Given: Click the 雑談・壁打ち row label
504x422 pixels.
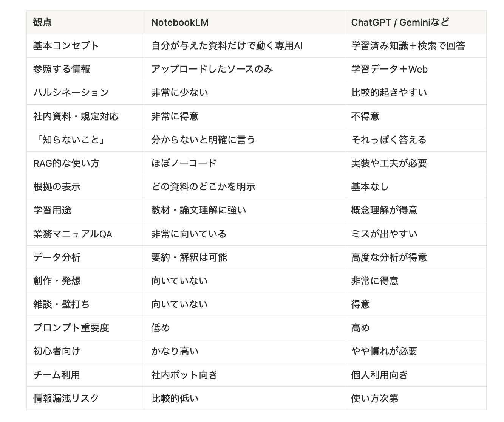Looking at the screenshot, I should click(62, 304).
